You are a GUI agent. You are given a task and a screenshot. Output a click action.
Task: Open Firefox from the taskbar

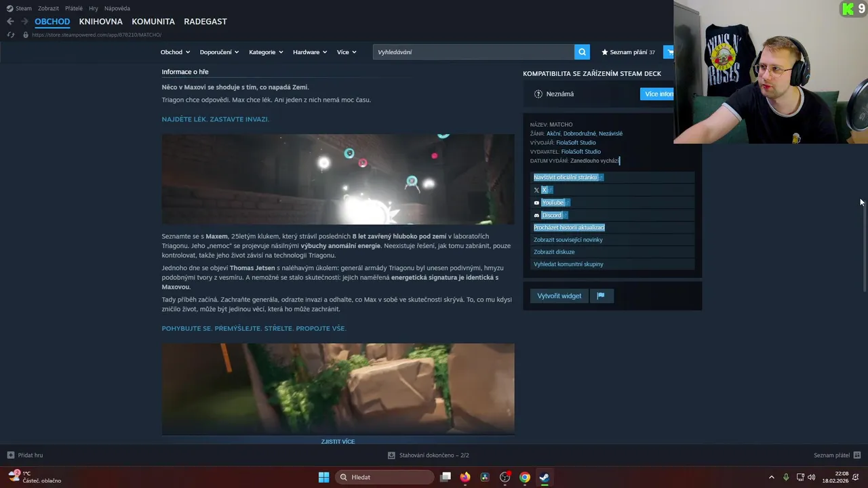[465, 477]
